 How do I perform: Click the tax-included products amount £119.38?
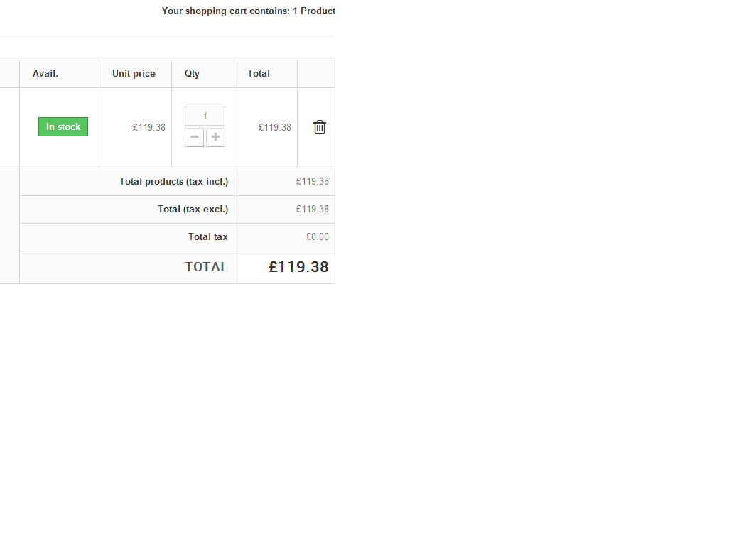[312, 181]
